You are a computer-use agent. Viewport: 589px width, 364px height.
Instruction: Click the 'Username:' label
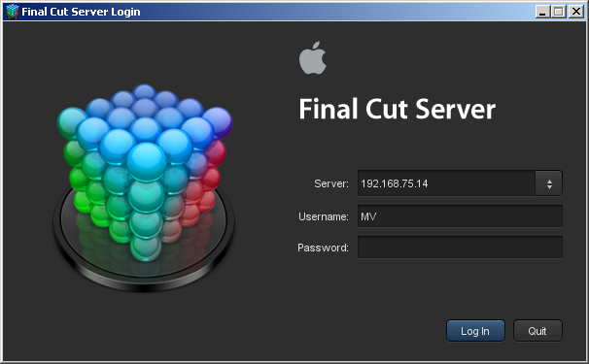[x=324, y=216]
